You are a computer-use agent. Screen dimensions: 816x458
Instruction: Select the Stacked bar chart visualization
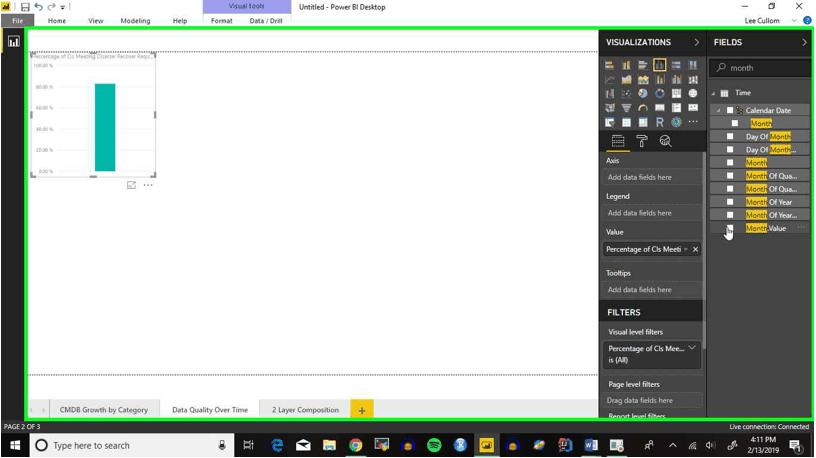click(609, 65)
